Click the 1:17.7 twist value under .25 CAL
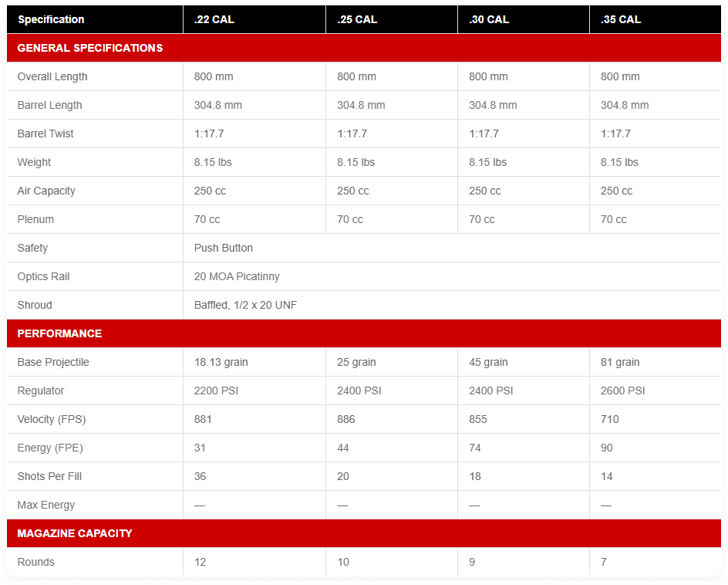 click(x=352, y=134)
